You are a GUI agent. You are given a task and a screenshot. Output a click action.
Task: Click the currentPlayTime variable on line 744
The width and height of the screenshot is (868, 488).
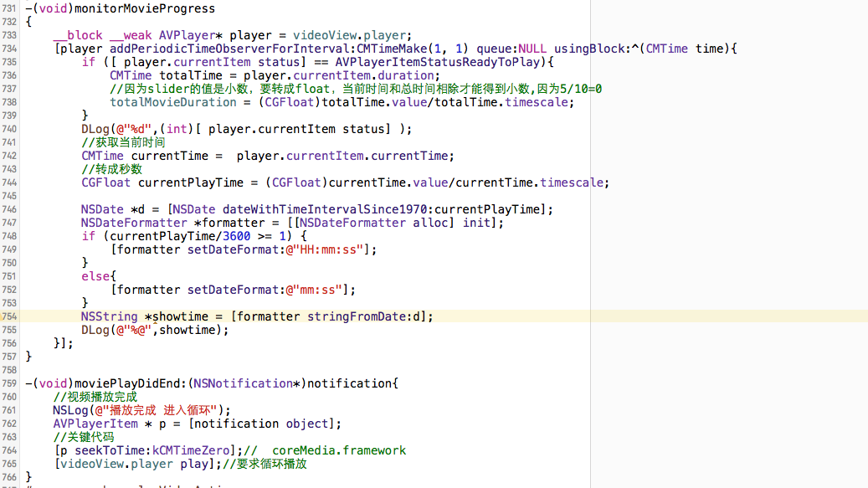191,182
